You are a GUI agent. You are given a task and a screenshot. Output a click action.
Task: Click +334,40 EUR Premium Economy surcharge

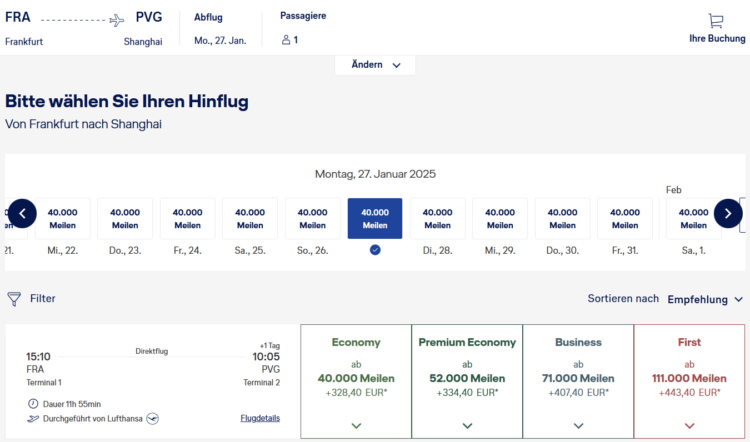click(467, 393)
